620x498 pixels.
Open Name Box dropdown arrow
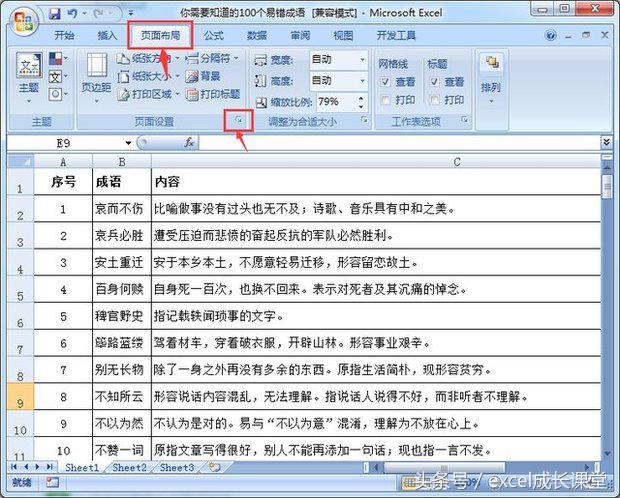pos(128,143)
